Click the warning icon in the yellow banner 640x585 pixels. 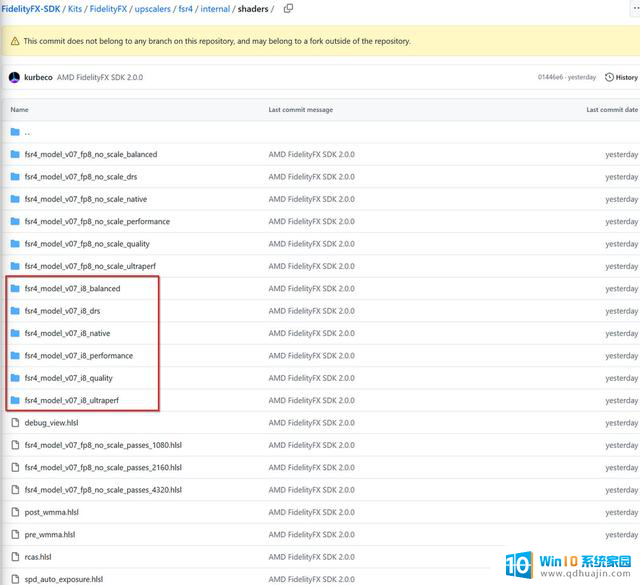(x=15, y=41)
